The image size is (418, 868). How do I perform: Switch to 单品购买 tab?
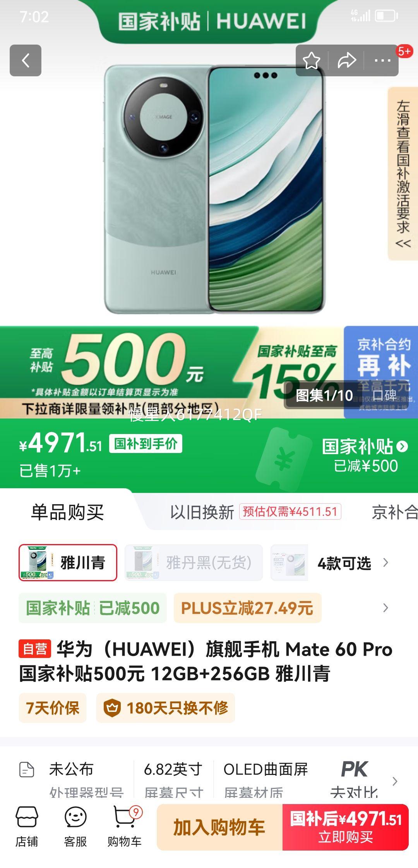[x=67, y=512]
